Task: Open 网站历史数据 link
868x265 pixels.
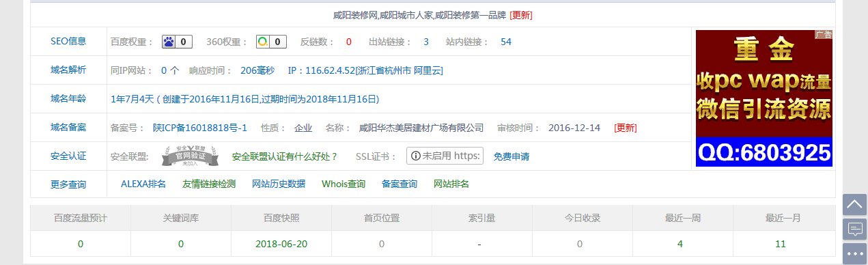Action: (x=279, y=184)
